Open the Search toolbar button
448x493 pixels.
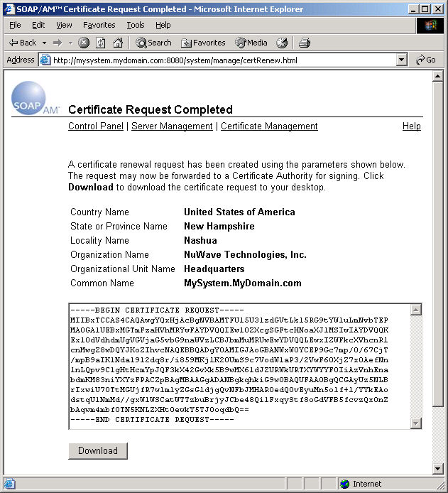pyautogui.click(x=153, y=43)
